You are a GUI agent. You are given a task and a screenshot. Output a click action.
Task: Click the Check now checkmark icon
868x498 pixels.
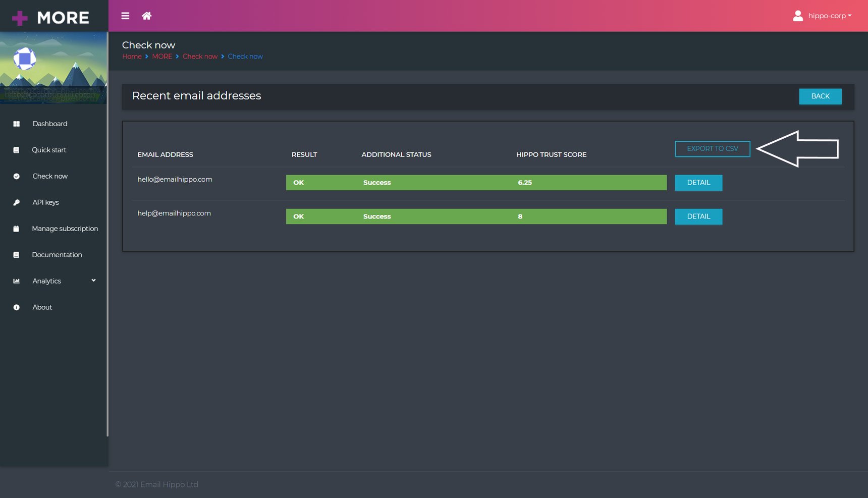tap(16, 177)
